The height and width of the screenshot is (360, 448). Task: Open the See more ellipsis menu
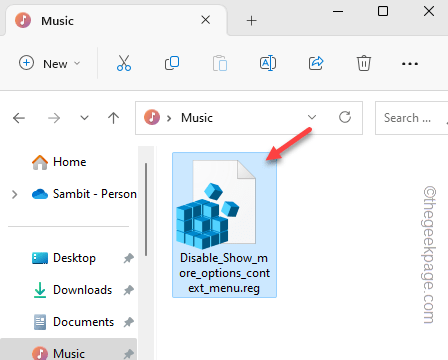point(410,63)
